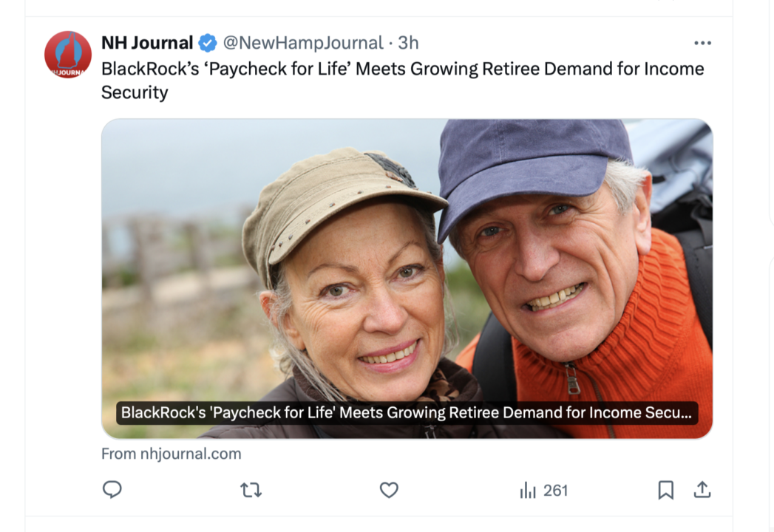774x532 pixels.
Task: Open the 3h timestamp permalink
Action: tap(408, 43)
